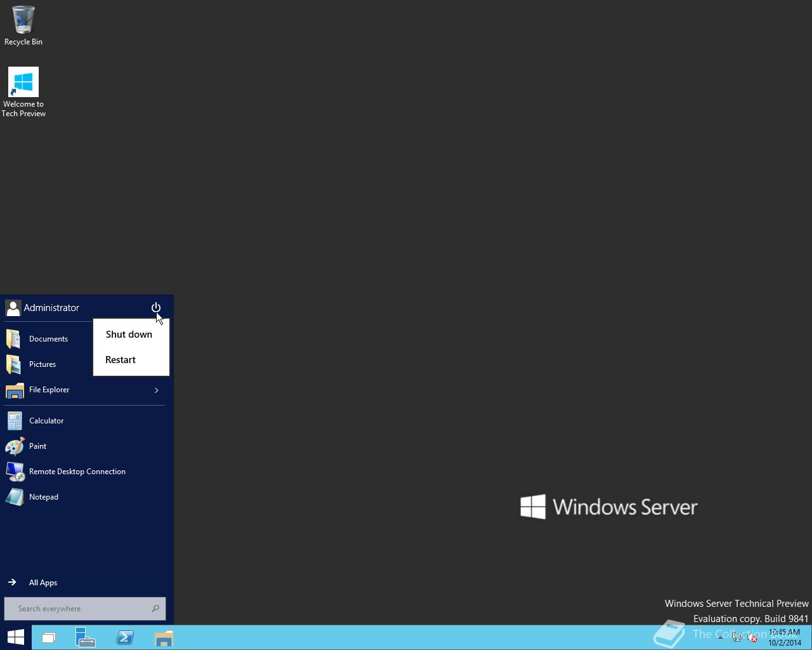Viewport: 812px width, 650px height.
Task: Show hidden tray icons arrow
Action: tap(720, 637)
